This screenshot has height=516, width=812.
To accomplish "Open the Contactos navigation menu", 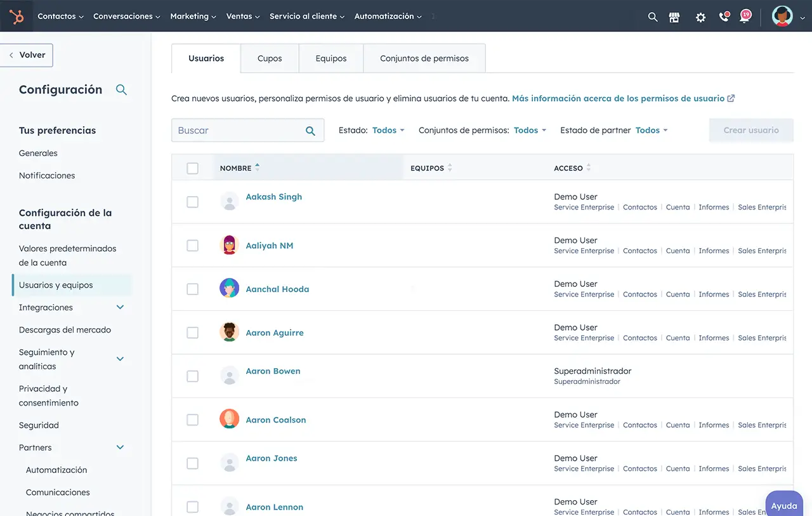I will click(60, 17).
